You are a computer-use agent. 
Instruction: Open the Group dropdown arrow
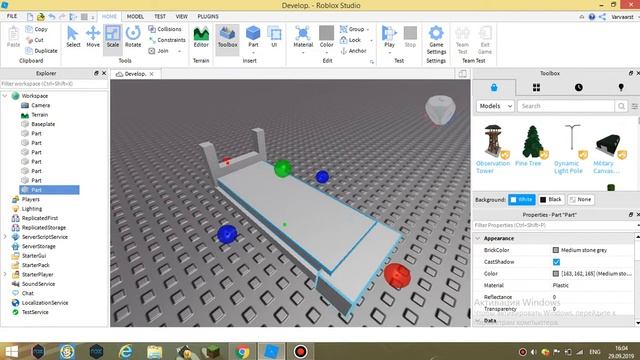(368, 29)
